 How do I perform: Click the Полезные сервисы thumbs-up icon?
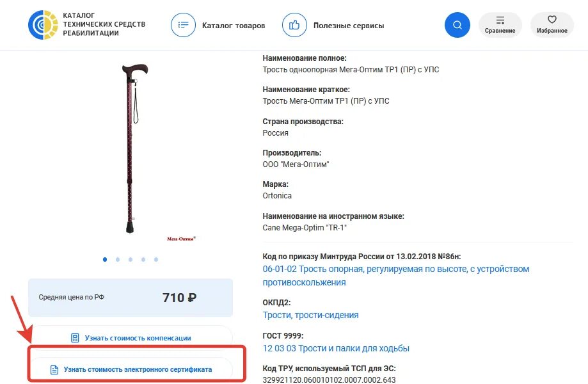(294, 25)
